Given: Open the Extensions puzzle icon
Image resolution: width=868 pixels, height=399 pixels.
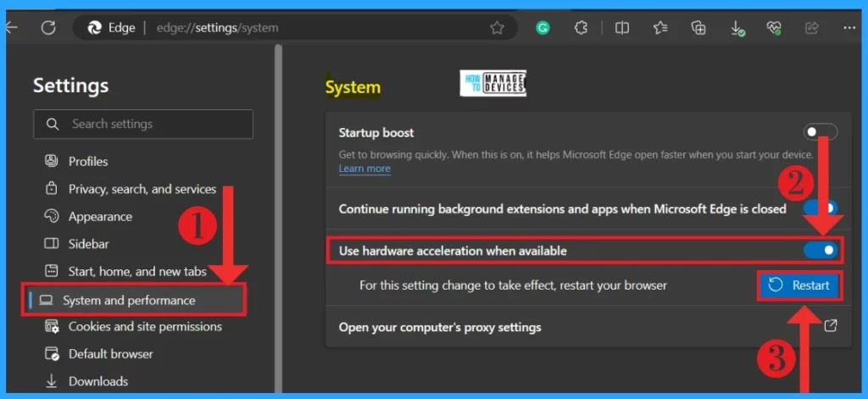Looking at the screenshot, I should click(x=581, y=28).
